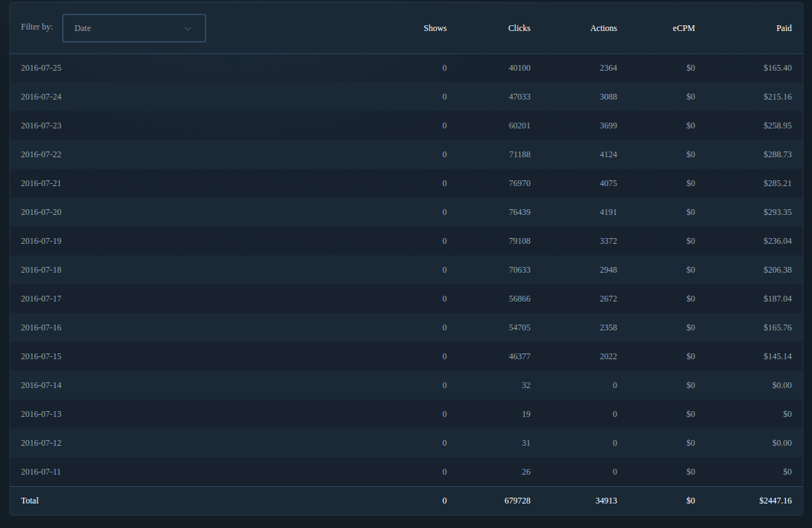Click total clicks 679728
This screenshot has width=812, height=528.
(x=518, y=501)
